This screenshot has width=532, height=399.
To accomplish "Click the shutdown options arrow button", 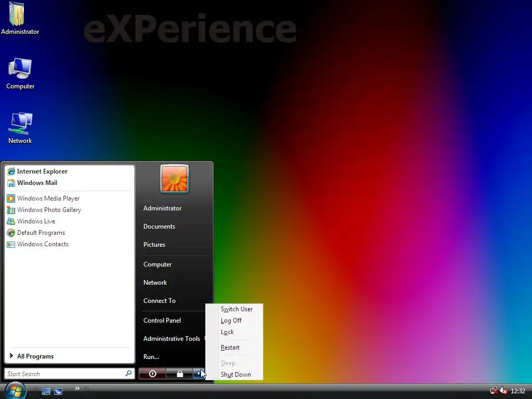I will [x=199, y=374].
